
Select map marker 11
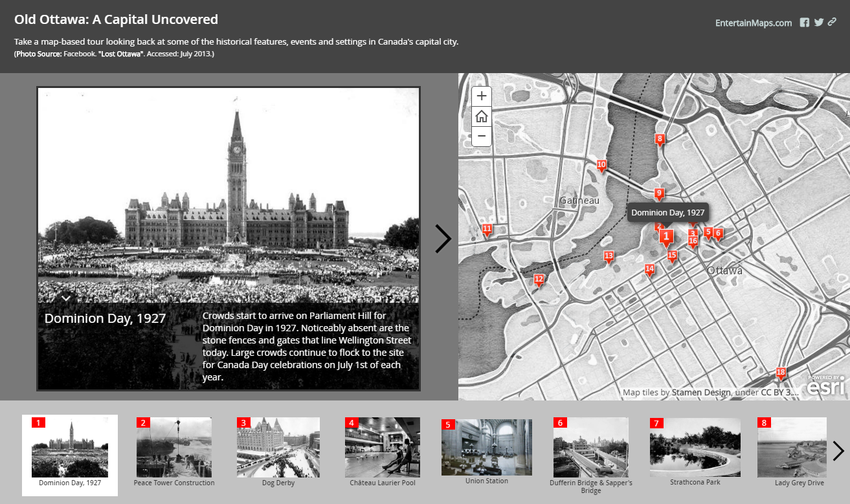click(x=487, y=230)
